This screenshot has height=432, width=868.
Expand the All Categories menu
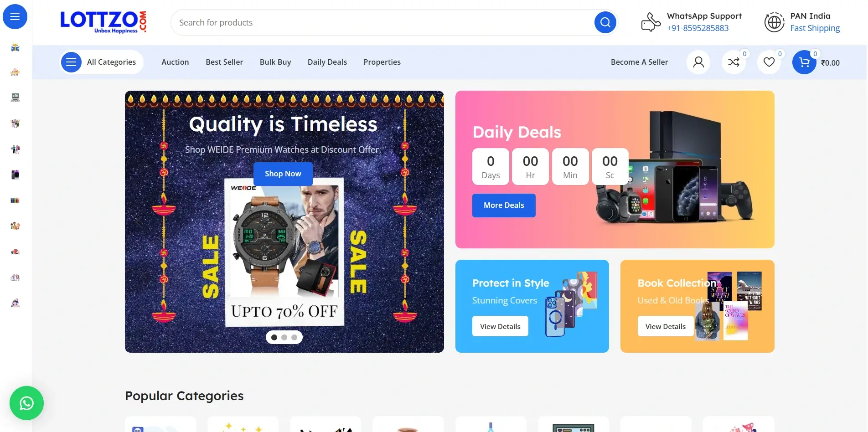pos(102,62)
